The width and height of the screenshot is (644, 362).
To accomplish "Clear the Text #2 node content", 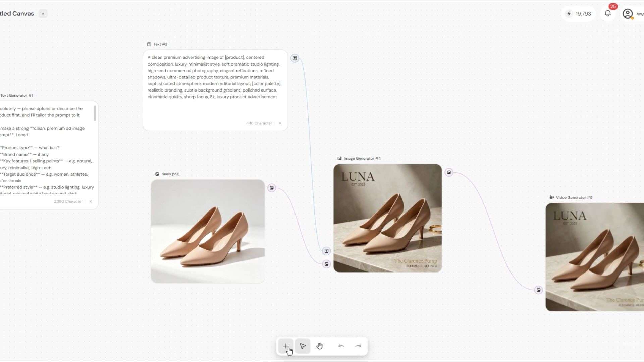I will point(280,123).
